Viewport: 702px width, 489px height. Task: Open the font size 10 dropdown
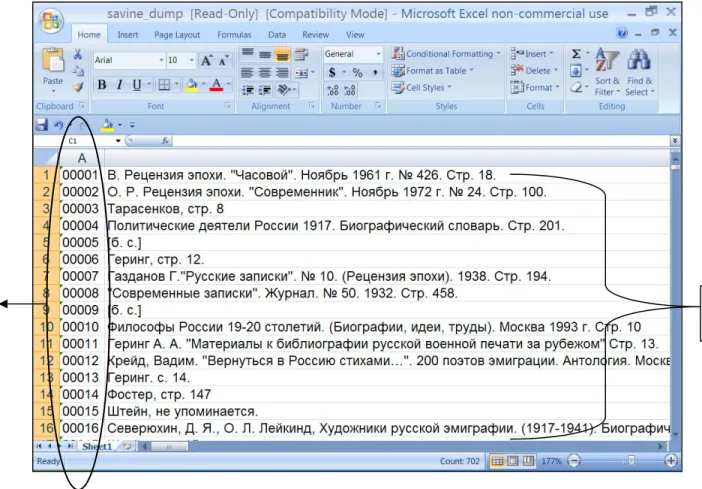click(191, 60)
